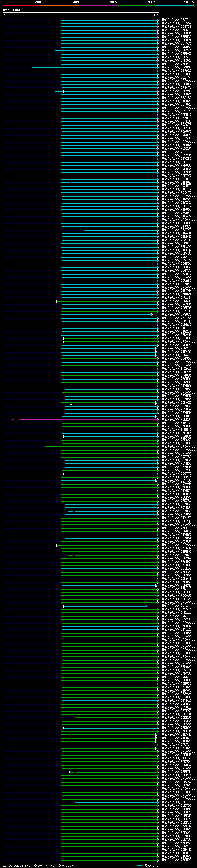The width and height of the screenshot is (197, 868).
Task: Select the UniRef100_A5AWV8 label
Action: pyautogui.click(x=176, y=132)
